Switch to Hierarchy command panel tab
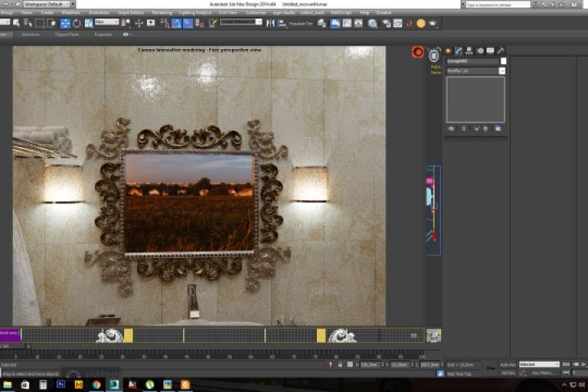 (469, 51)
